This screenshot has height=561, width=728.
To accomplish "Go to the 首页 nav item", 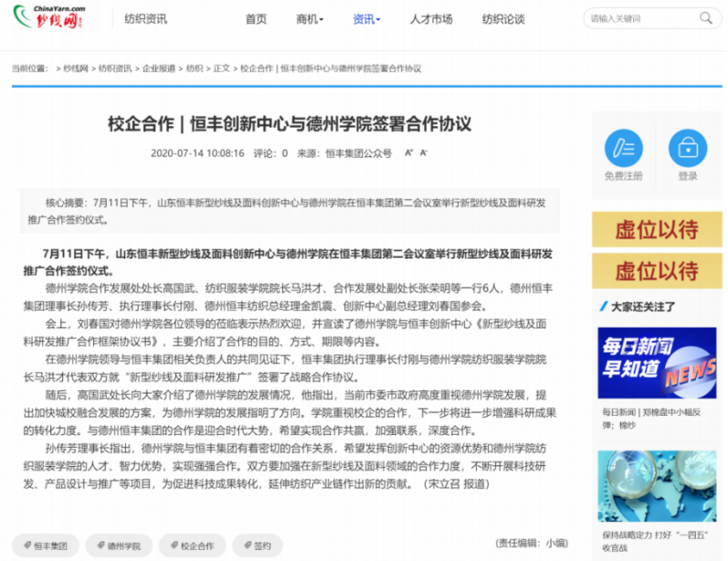I will [x=257, y=19].
